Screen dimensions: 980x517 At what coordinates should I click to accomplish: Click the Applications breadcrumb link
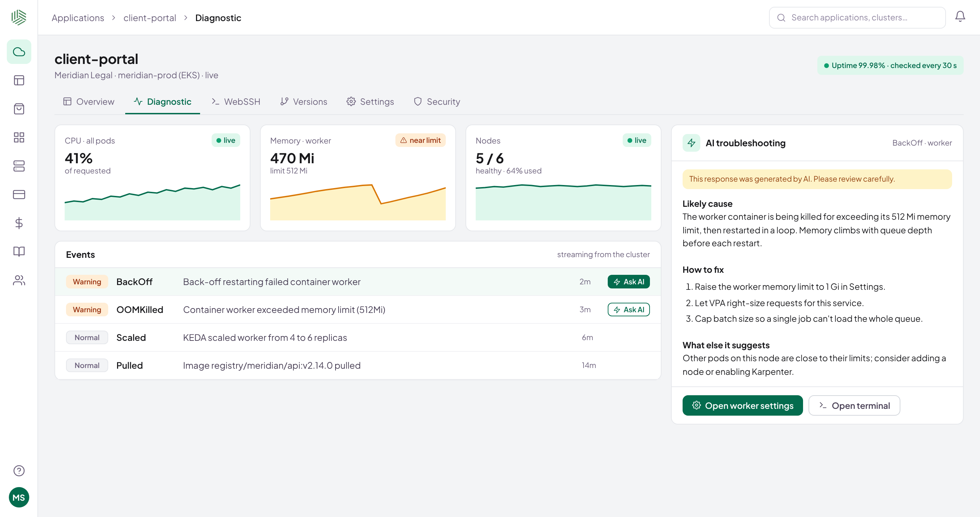pyautogui.click(x=78, y=18)
